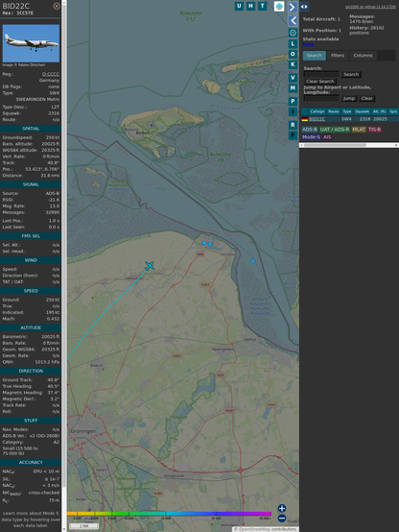The height and width of the screenshot is (532, 399).
Task: Toggle the O map control button
Action: [293, 54]
